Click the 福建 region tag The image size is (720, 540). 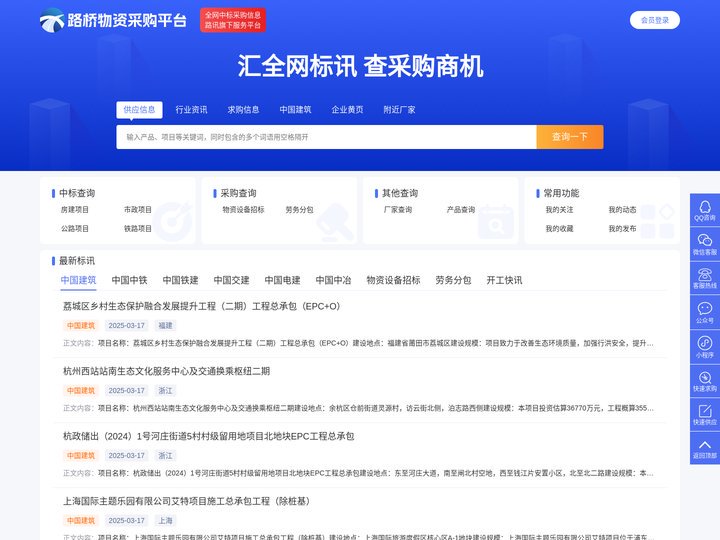tap(165, 326)
